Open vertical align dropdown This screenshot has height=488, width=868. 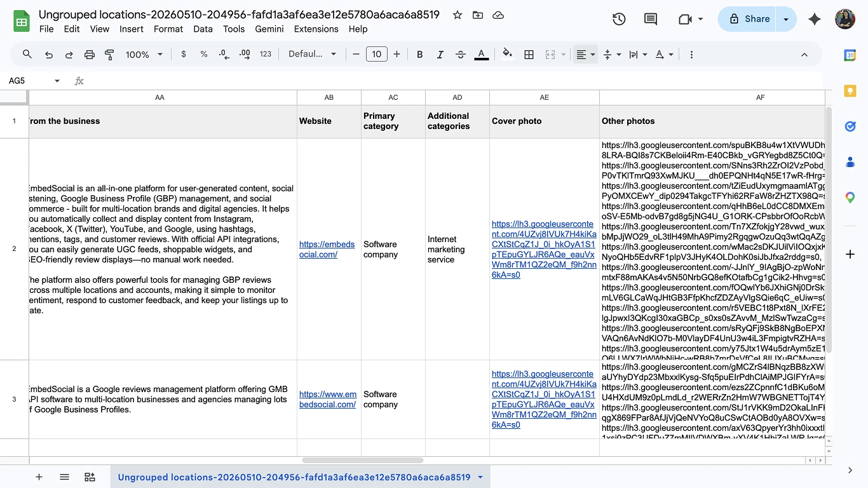coord(611,55)
